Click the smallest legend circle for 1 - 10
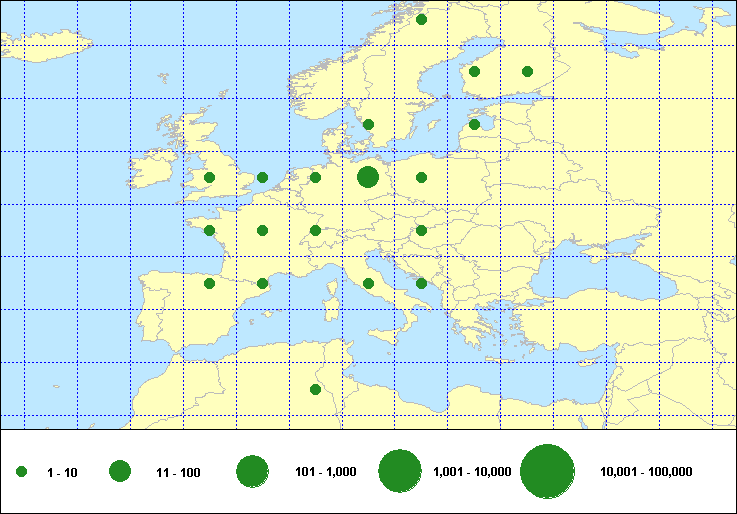 pyautogui.click(x=22, y=472)
